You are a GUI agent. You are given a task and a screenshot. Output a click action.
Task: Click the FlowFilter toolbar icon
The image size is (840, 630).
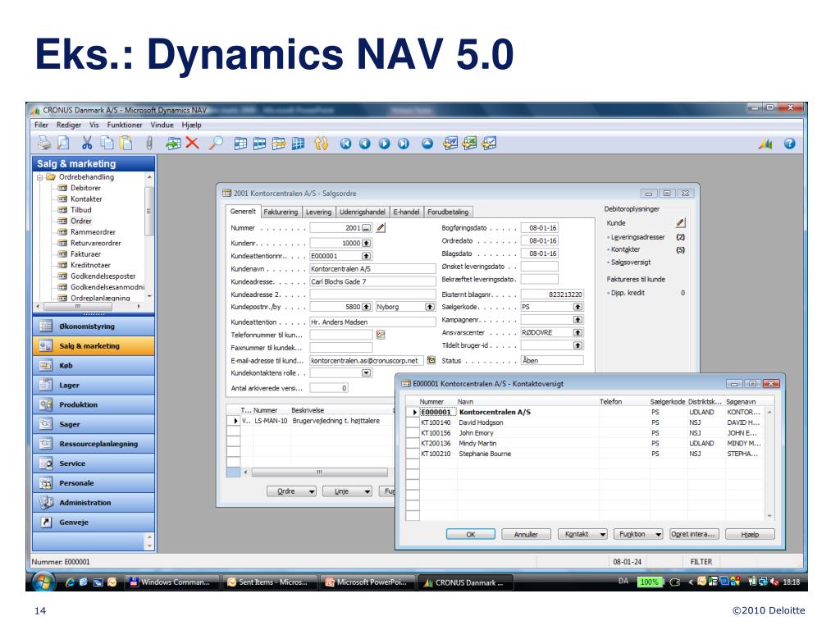279,144
